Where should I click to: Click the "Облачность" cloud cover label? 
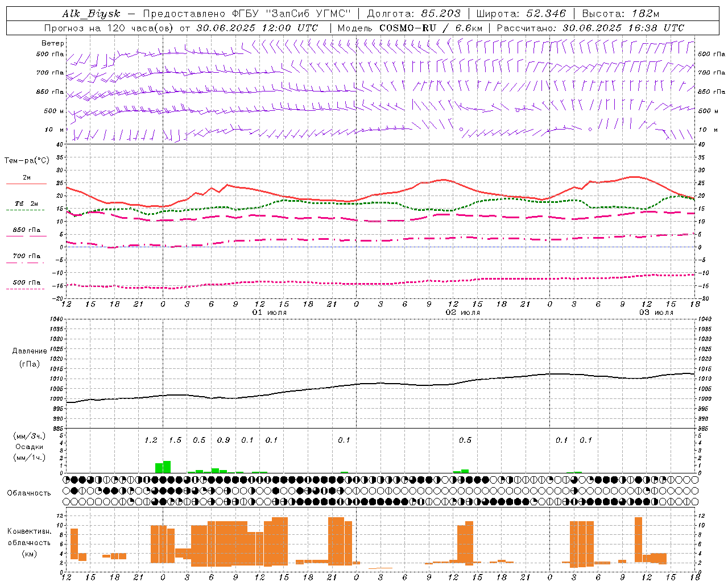29,493
